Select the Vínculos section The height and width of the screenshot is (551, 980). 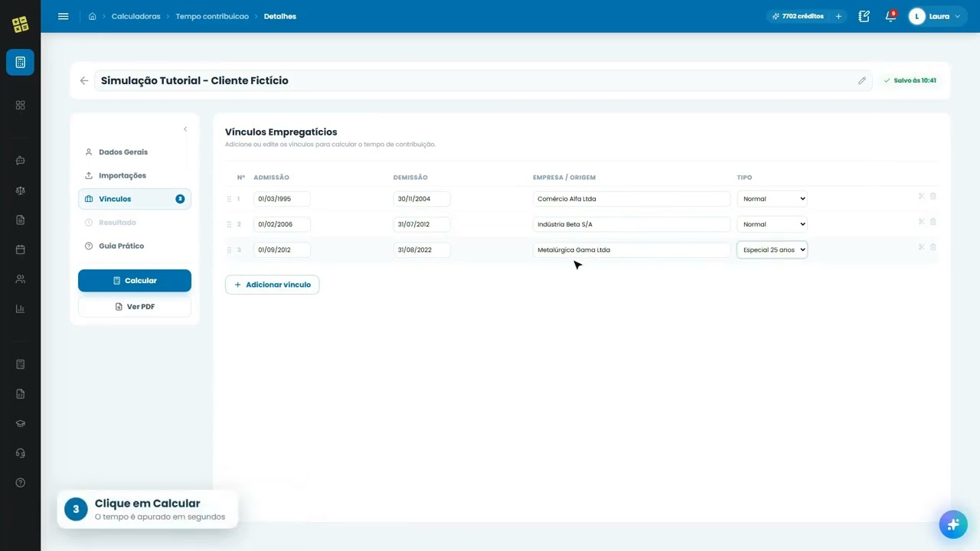click(134, 199)
